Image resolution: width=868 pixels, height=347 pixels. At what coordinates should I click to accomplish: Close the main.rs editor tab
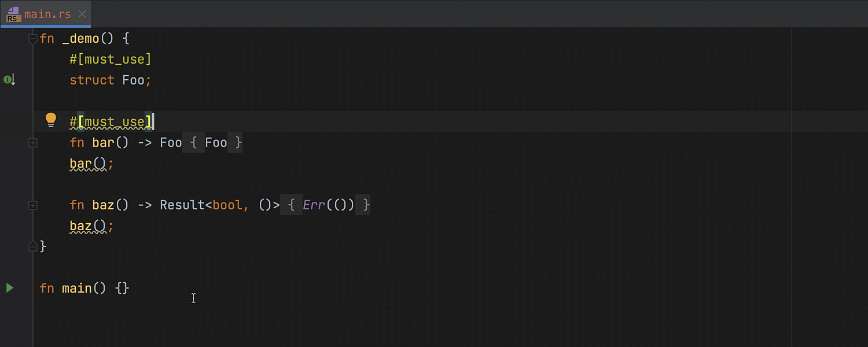(x=82, y=14)
